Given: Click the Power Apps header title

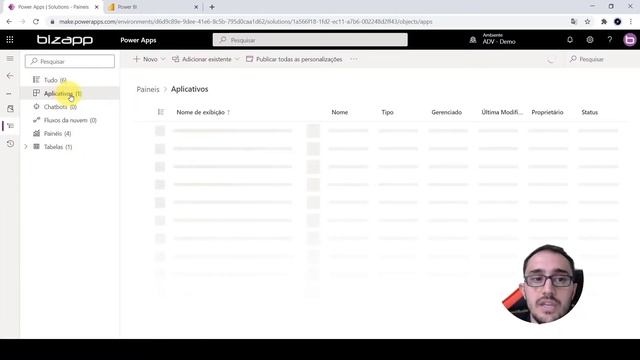Looking at the screenshot, I should (138, 40).
